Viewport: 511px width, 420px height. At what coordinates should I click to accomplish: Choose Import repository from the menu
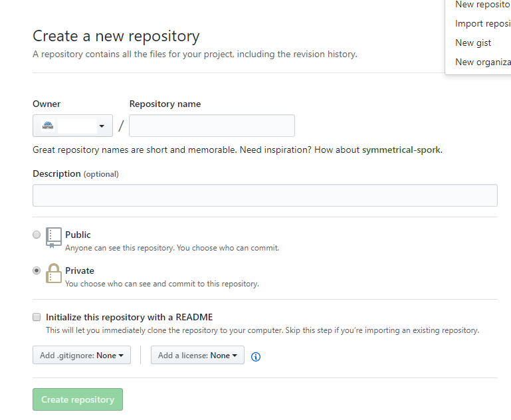[482, 23]
